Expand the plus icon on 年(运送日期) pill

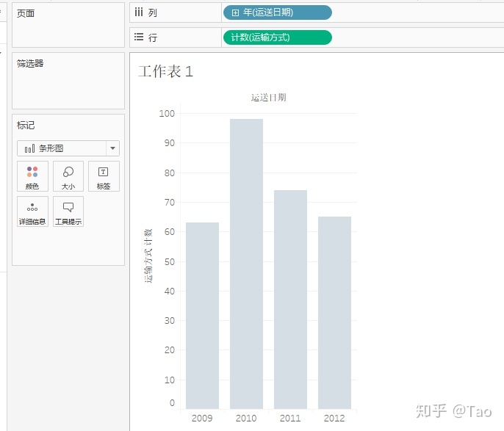click(x=235, y=12)
